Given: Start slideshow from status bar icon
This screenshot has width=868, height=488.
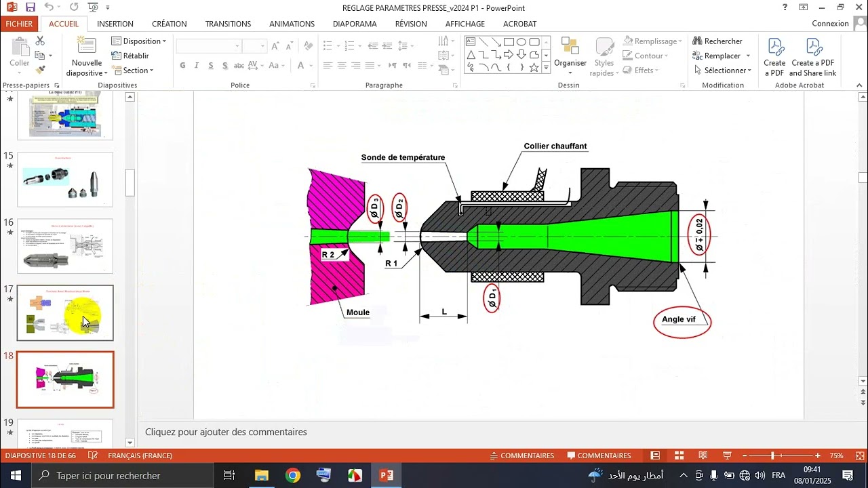Looking at the screenshot, I should tap(727, 455).
